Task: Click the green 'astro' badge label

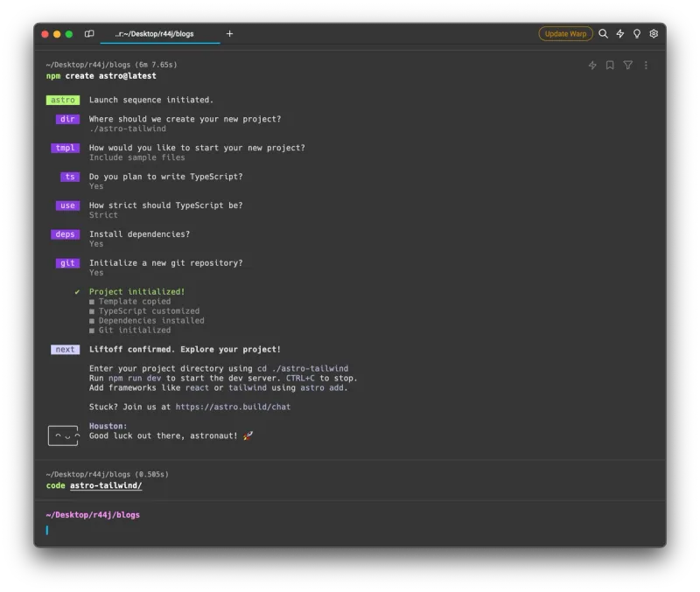Action: (x=63, y=100)
